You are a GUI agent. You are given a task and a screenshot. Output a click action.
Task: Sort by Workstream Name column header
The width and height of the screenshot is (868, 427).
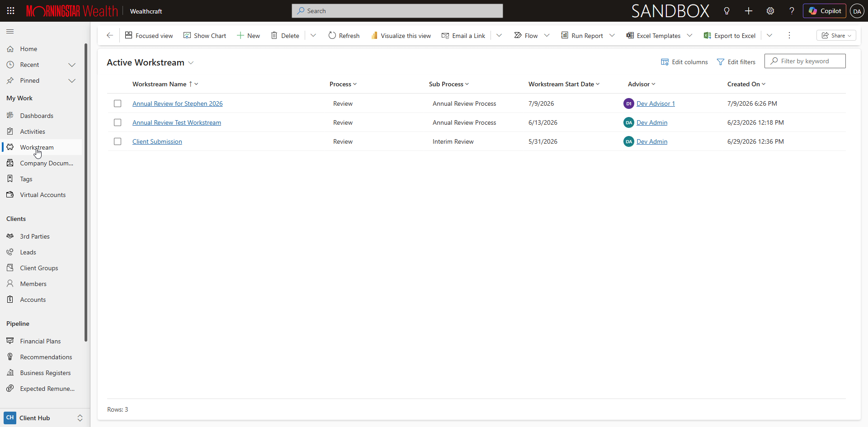point(165,84)
